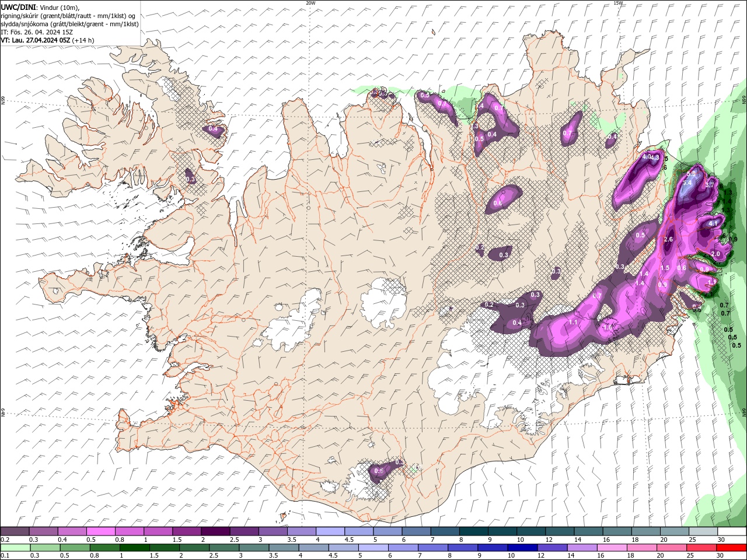Click the rain legend swatch labeled 2.5

tap(224, 548)
